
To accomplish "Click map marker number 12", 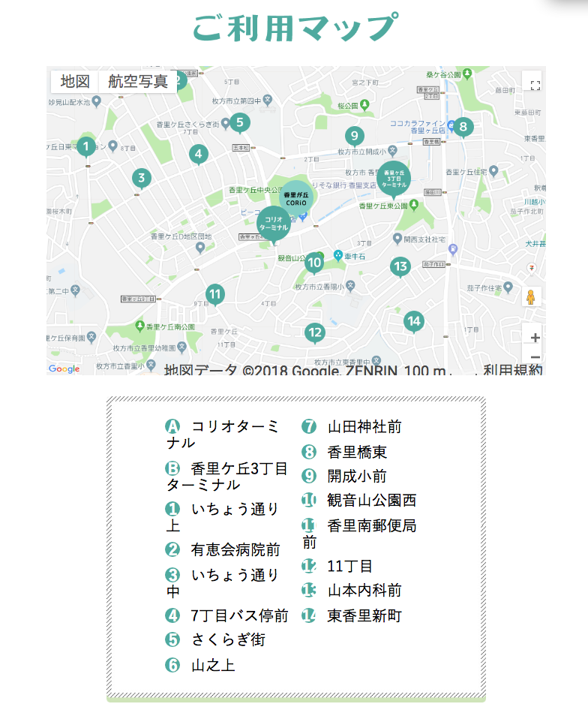I will tap(315, 332).
